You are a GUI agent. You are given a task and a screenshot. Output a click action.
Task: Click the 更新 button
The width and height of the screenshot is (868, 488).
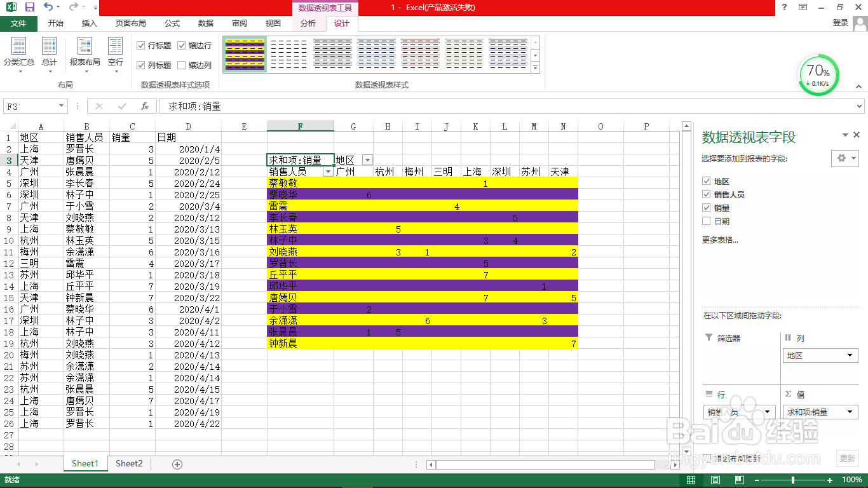click(x=848, y=458)
